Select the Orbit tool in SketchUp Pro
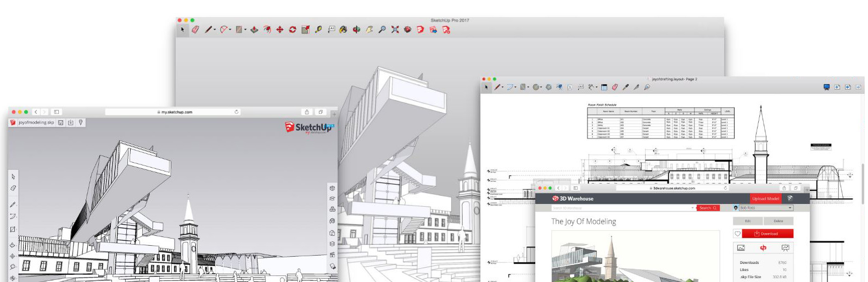This screenshot has height=282, width=868. click(356, 30)
